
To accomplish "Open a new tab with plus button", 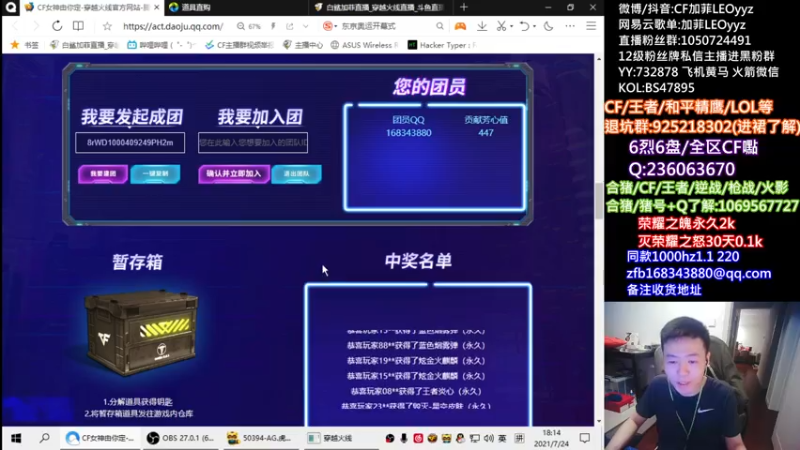I will pos(463,7).
